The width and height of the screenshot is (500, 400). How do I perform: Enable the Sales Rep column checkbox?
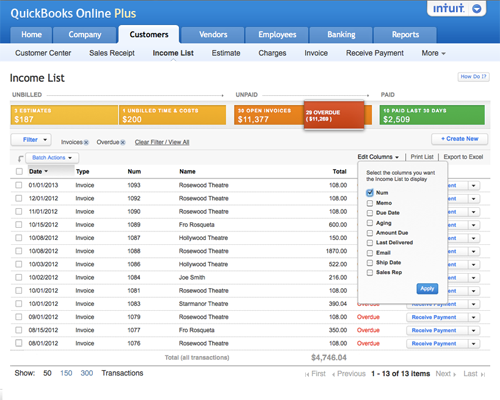[x=370, y=273]
